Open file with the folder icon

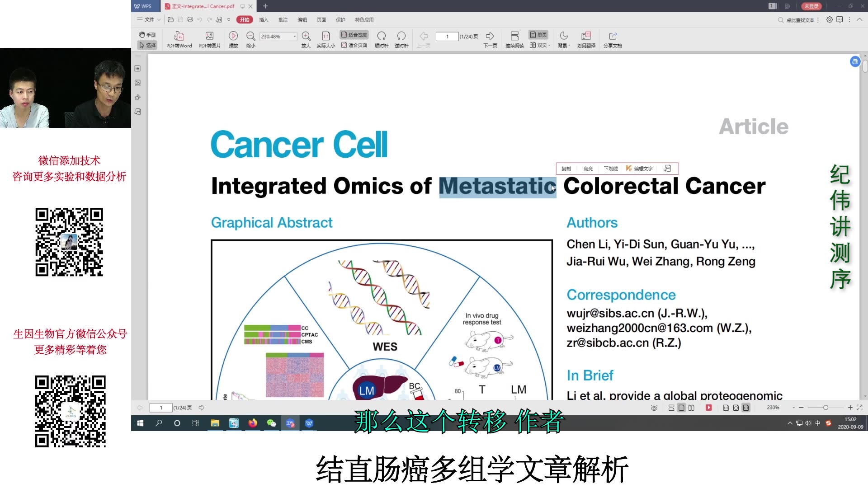170,19
